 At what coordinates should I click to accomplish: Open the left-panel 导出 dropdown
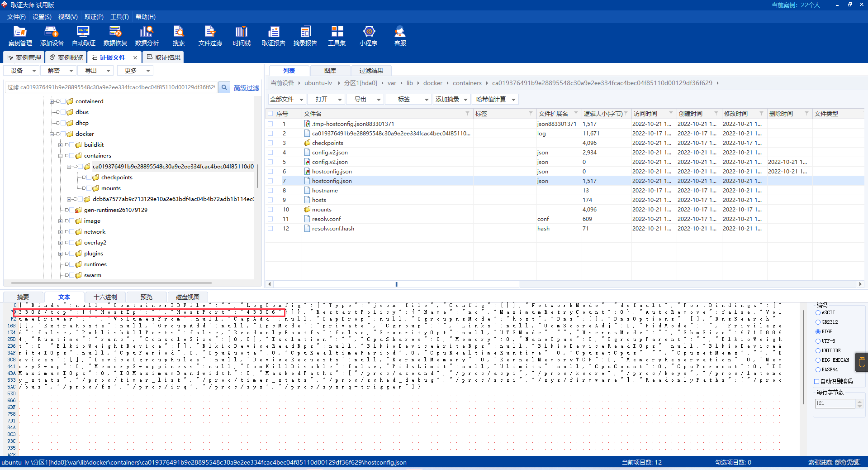[95, 71]
